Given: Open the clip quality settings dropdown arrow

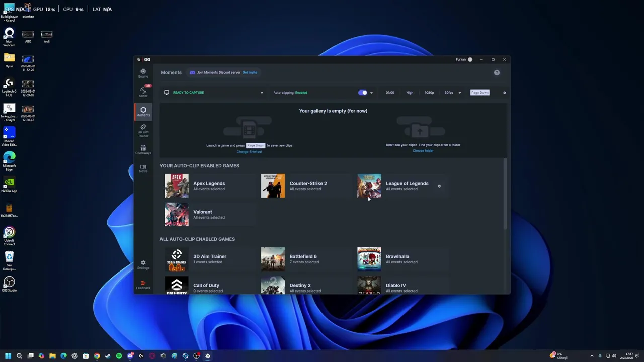Looking at the screenshot, I should [x=459, y=93].
